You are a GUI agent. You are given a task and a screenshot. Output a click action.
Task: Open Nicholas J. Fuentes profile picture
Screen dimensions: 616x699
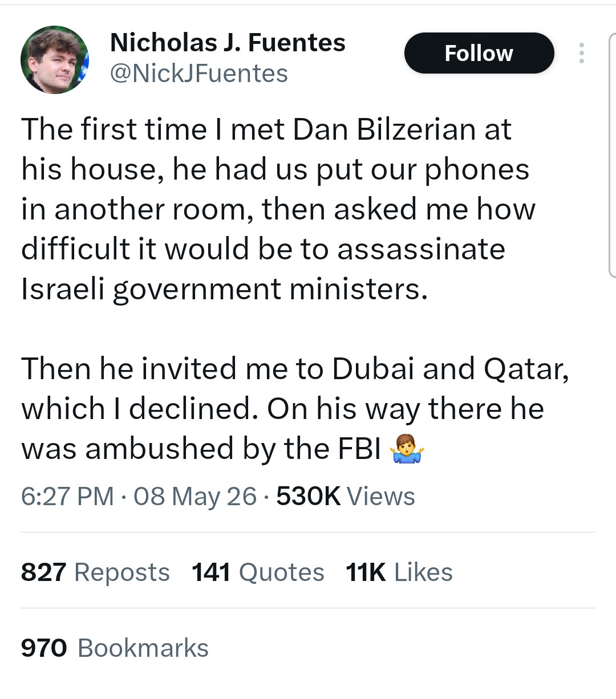click(x=55, y=59)
